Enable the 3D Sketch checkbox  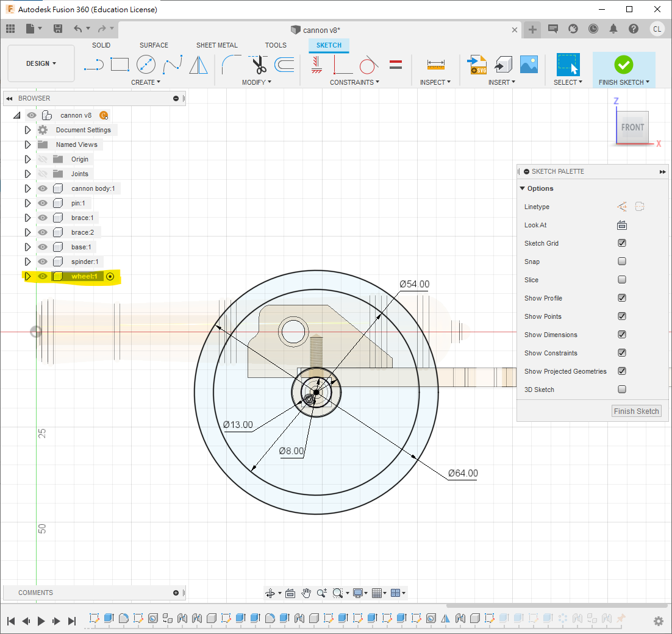622,390
